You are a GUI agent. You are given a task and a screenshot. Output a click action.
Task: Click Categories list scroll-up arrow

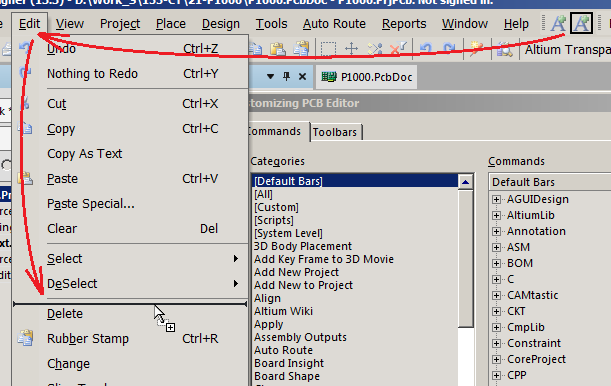tap(466, 182)
